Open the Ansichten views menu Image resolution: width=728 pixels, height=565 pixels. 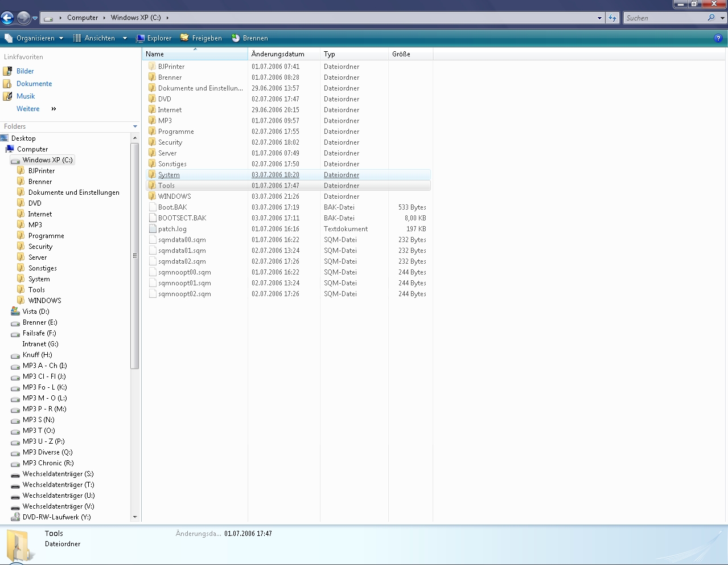(100, 38)
